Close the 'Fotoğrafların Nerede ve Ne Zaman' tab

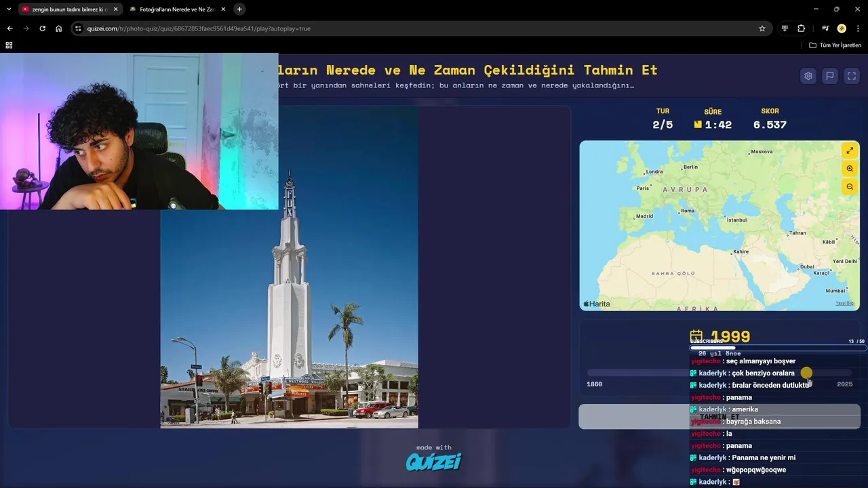pyautogui.click(x=223, y=9)
